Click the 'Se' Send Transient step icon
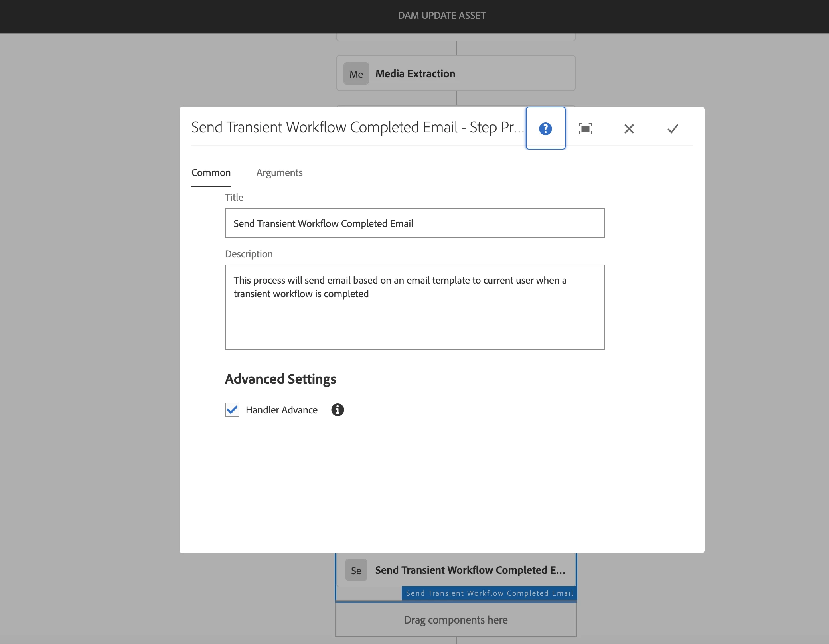Screen dimensions: 829x644 (356, 571)
